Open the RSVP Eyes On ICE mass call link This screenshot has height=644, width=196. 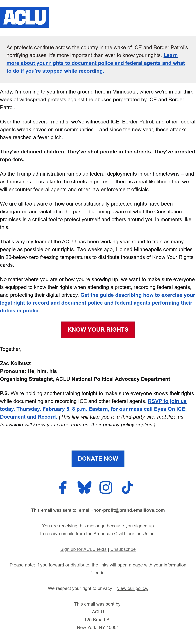93,409
